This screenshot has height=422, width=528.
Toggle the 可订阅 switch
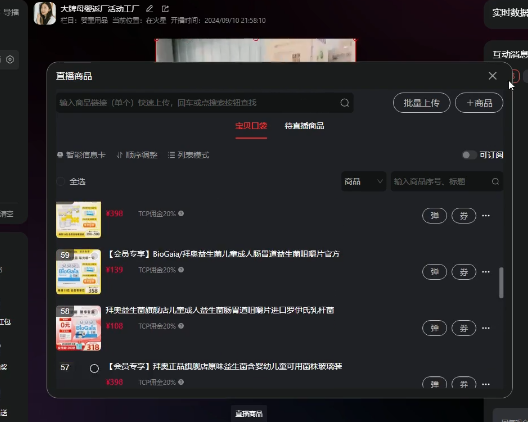[x=469, y=155]
